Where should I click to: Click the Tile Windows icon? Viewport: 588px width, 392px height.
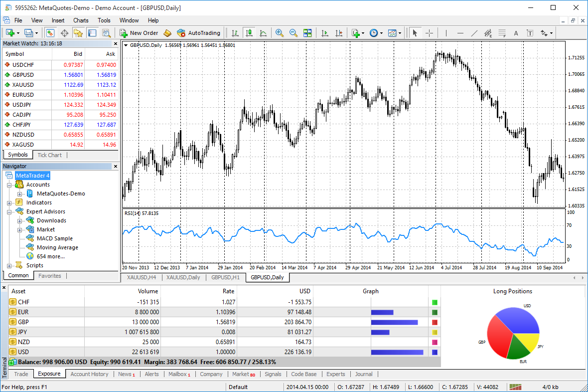coord(307,33)
